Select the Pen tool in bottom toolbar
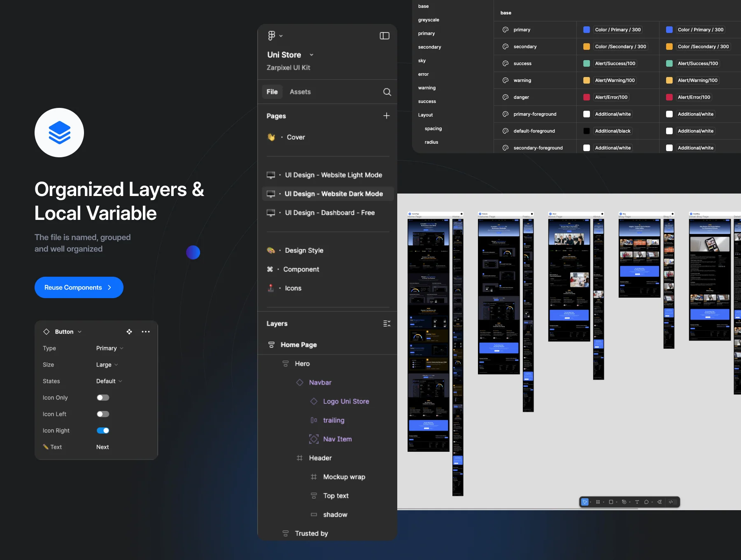Image resolution: width=741 pixels, height=560 pixels. [624, 502]
